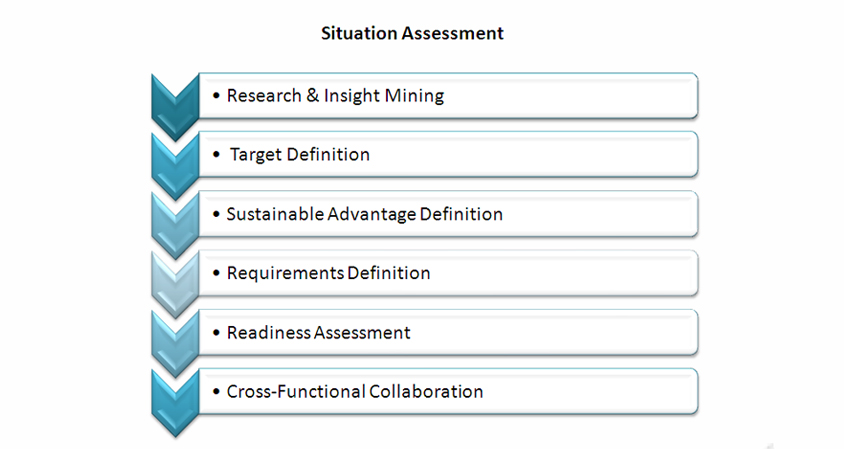Image resolution: width=844 pixels, height=449 pixels.
Task: Click the Requirements Definition text box
Action: tap(448, 273)
